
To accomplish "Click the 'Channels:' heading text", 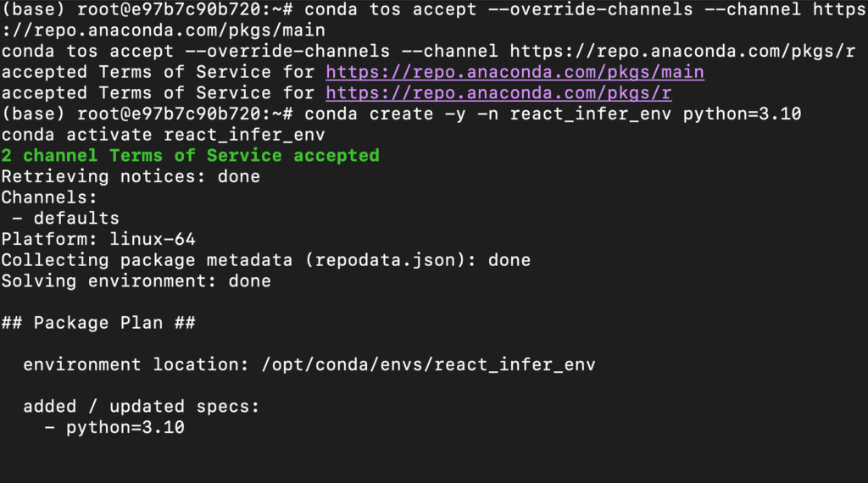I will [49, 197].
